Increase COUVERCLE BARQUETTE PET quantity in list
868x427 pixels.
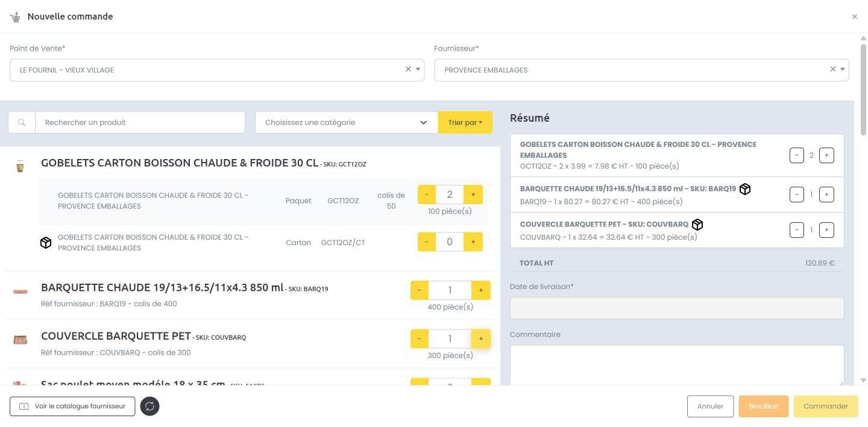coord(481,338)
